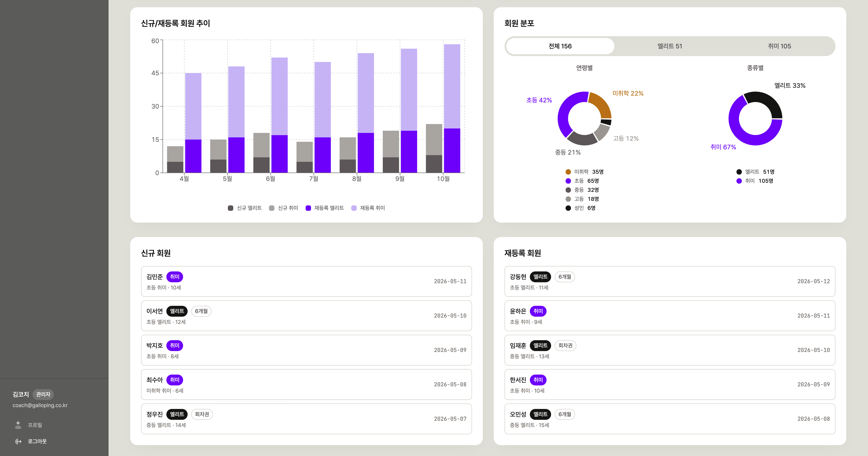
Task: Click the 성인 legend dot
Action: click(x=568, y=208)
